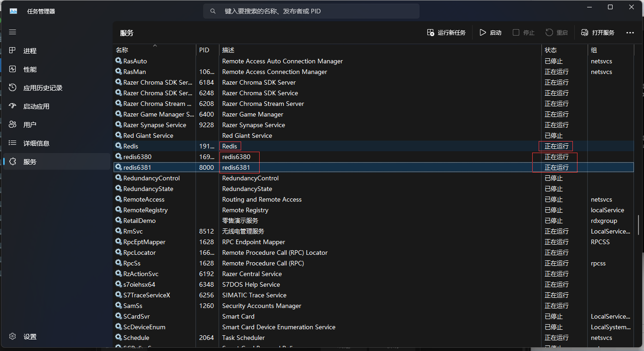644x351 pixels.
Task: Click the gear icon of the SamSs service
Action: click(118, 306)
